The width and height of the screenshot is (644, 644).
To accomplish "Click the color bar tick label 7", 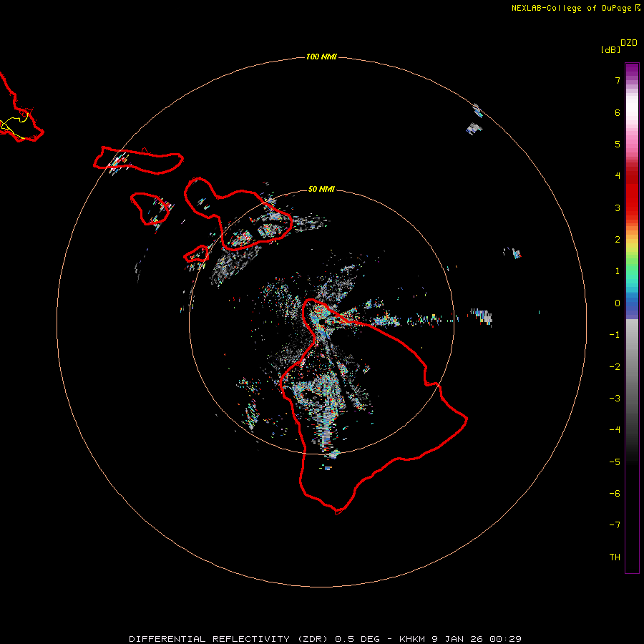I will tap(618, 80).
